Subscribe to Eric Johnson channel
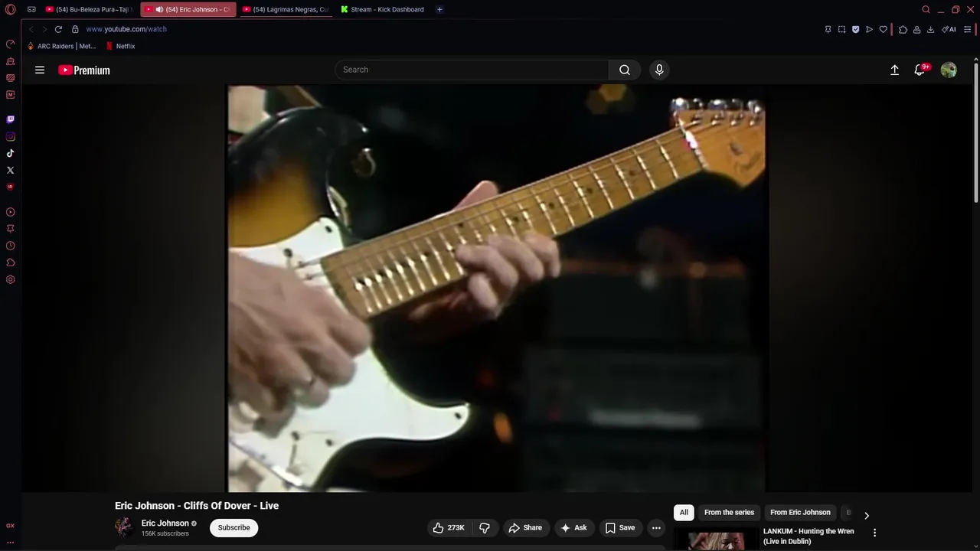This screenshot has width=980, height=551. tap(234, 527)
